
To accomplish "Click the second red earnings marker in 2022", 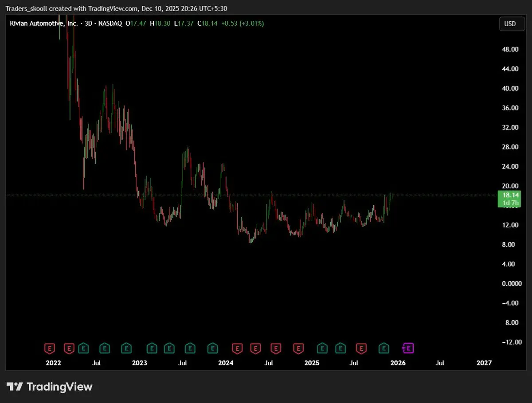I will pyautogui.click(x=69, y=348).
